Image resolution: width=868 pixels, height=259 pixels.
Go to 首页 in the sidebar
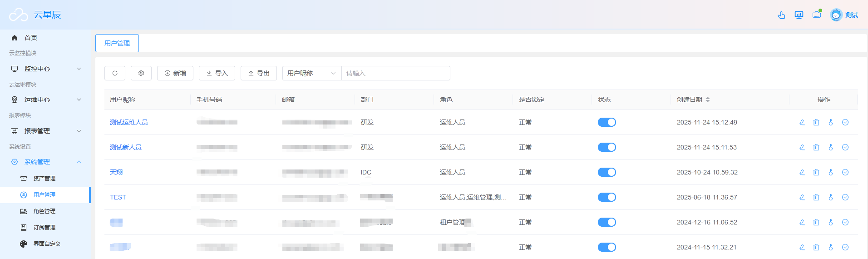[45, 38]
